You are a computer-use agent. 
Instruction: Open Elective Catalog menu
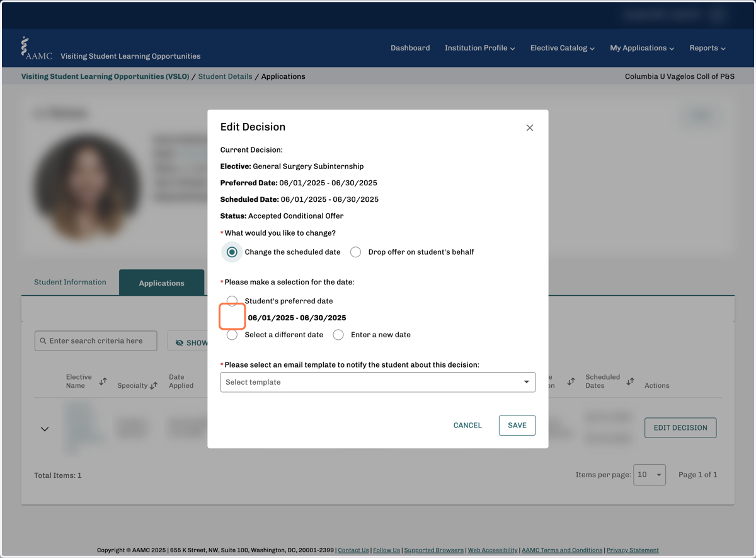[x=563, y=48]
